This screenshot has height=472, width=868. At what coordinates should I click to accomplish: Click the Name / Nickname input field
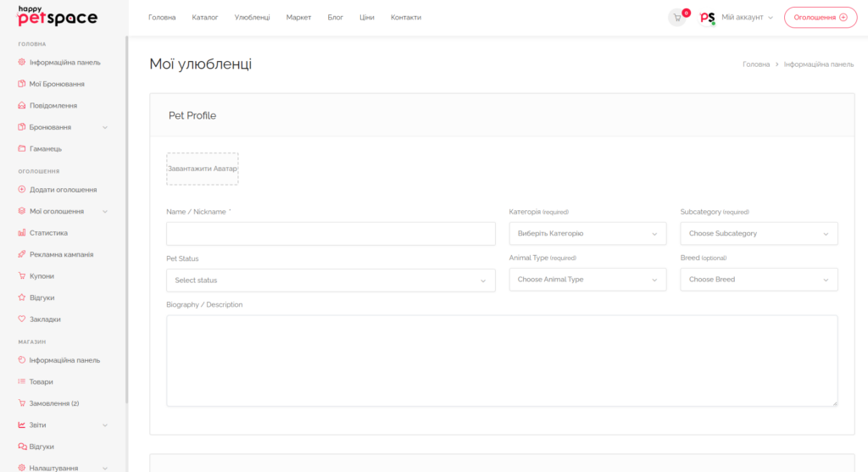click(x=331, y=234)
